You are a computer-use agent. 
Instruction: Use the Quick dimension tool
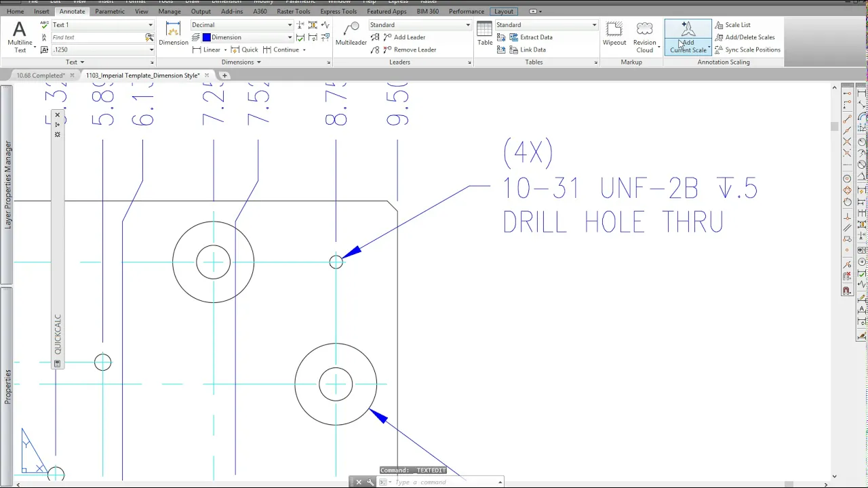pyautogui.click(x=244, y=49)
